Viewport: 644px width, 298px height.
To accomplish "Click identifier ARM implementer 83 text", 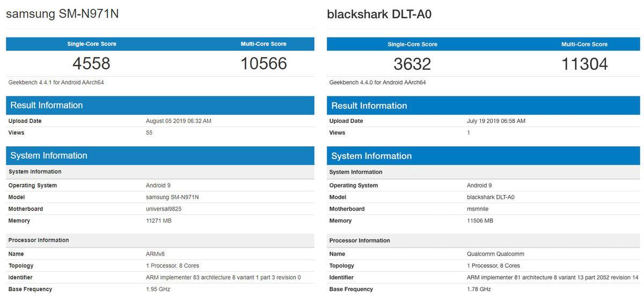I will [223, 278].
